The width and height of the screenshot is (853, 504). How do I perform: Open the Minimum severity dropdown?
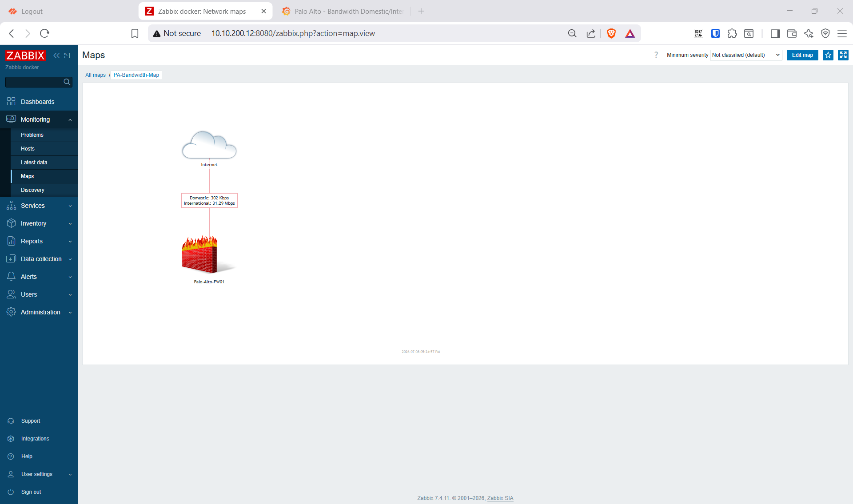pyautogui.click(x=746, y=55)
